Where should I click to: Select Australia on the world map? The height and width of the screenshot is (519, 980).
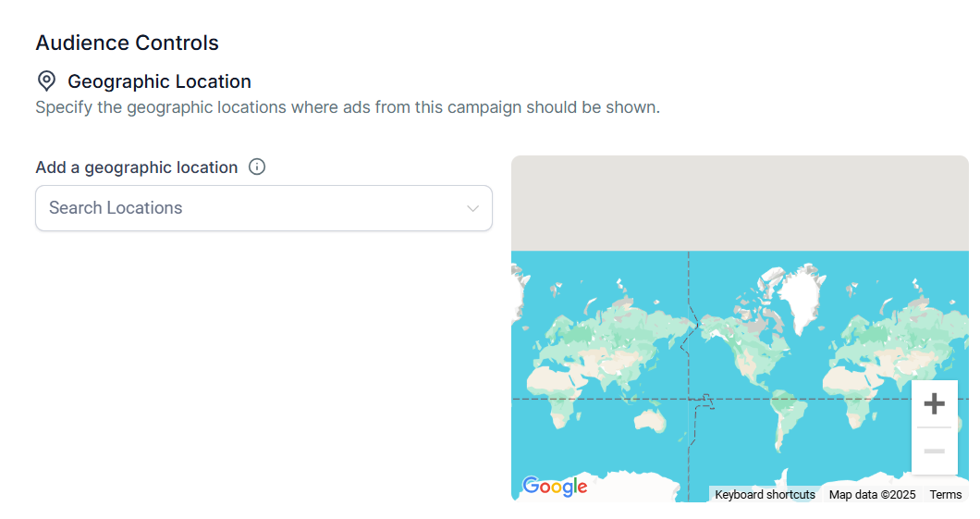[652, 420]
